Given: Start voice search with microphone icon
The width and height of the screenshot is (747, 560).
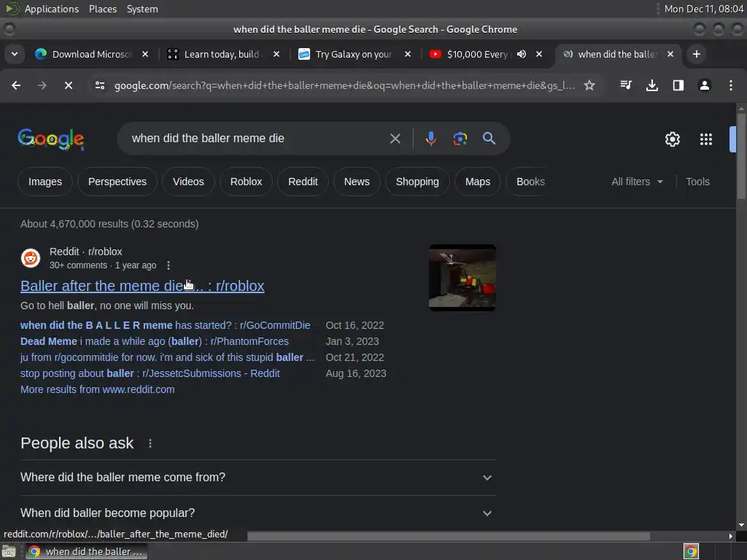Looking at the screenshot, I should [x=430, y=139].
